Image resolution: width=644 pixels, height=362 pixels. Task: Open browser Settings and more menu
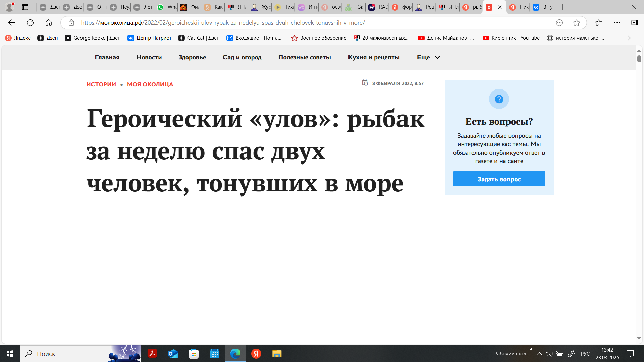pyautogui.click(x=617, y=23)
